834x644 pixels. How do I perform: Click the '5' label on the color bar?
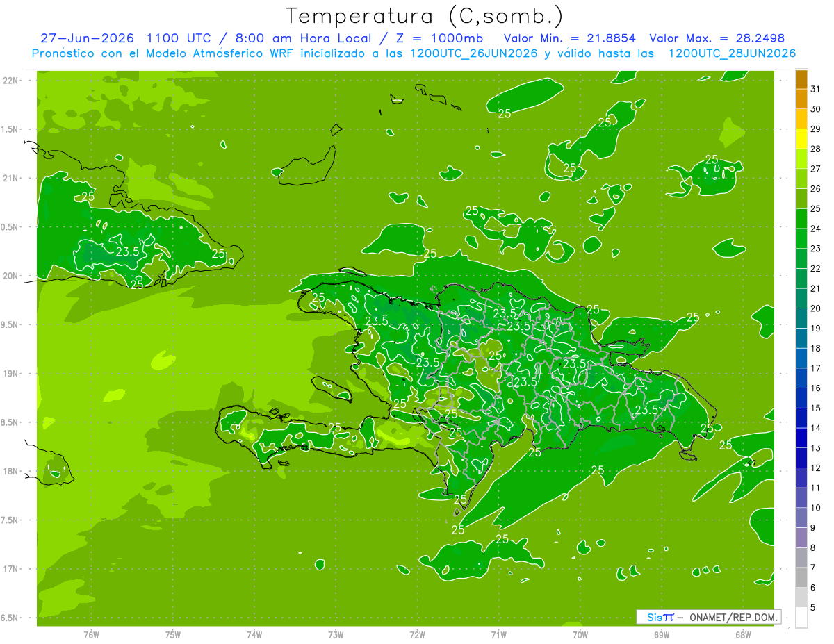pos(813,607)
